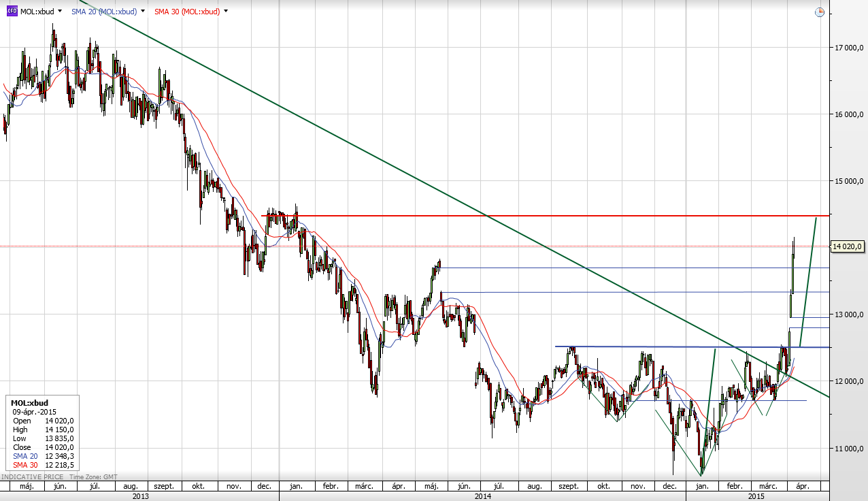The height and width of the screenshot is (501, 868).
Task: Click the red SMA 30 (MOL:xbud) legend label
Action: click(x=186, y=12)
